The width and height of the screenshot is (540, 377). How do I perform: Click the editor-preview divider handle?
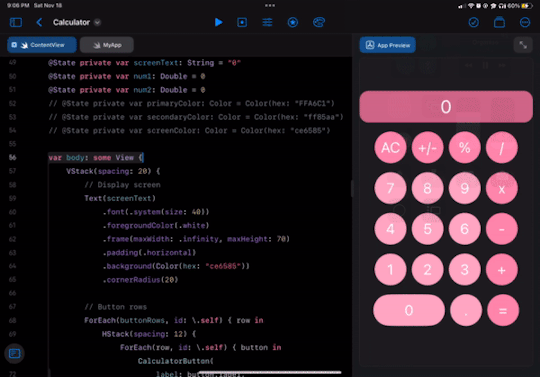click(352, 189)
